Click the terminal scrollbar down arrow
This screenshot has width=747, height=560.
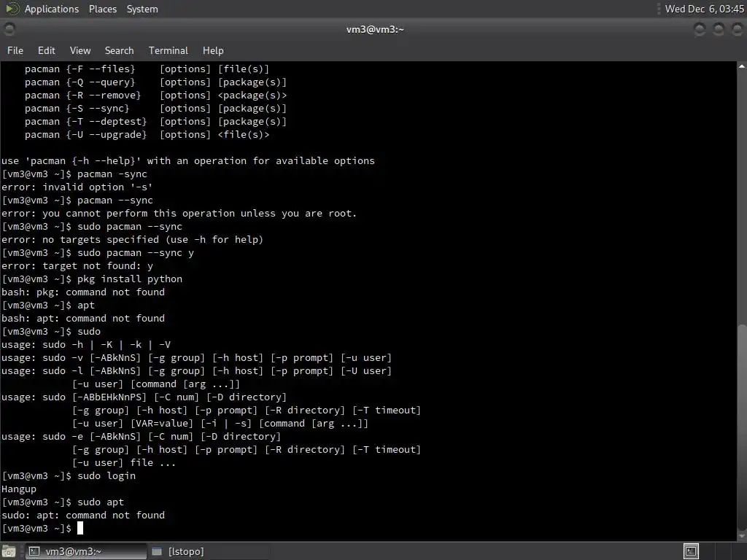(x=742, y=536)
